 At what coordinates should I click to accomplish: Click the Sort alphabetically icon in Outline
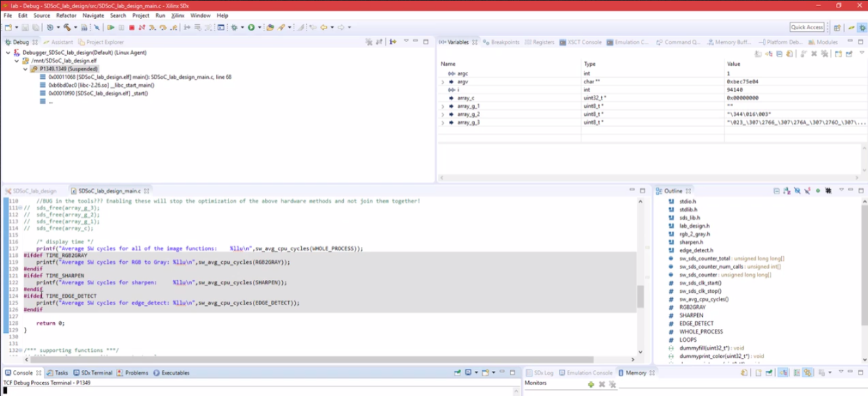[x=787, y=191]
